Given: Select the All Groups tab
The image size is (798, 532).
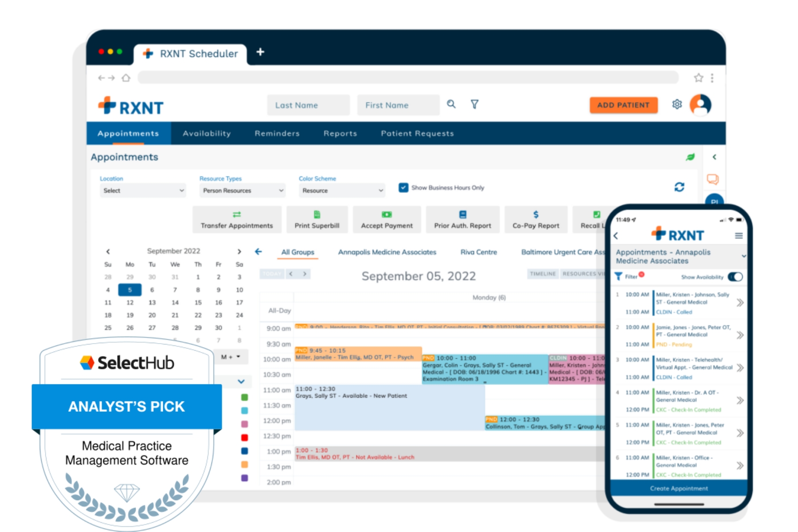Looking at the screenshot, I should point(298,252).
